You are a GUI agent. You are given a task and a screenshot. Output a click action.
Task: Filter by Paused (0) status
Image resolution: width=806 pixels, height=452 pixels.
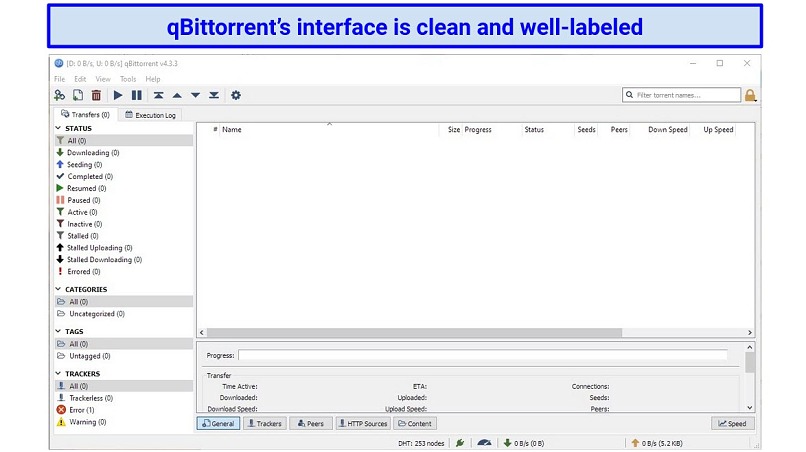[x=124, y=200]
